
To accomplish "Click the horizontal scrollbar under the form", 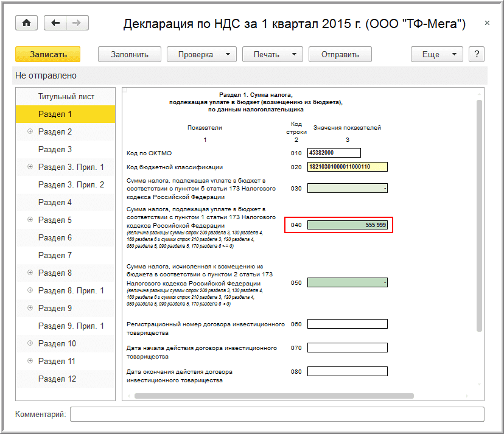I will click(x=274, y=396).
